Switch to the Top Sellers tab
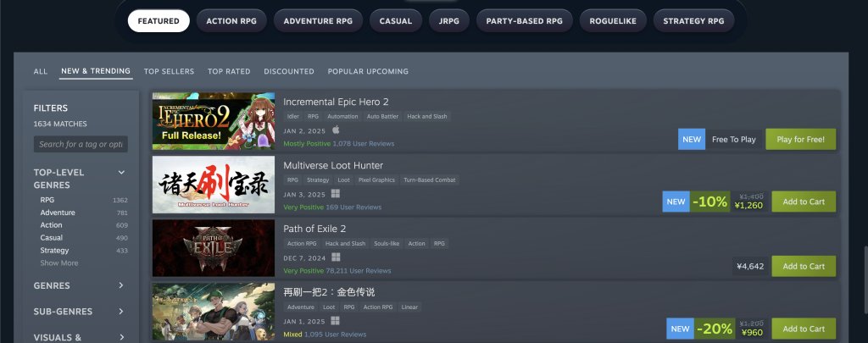Image resolution: width=868 pixels, height=343 pixels. click(x=169, y=71)
